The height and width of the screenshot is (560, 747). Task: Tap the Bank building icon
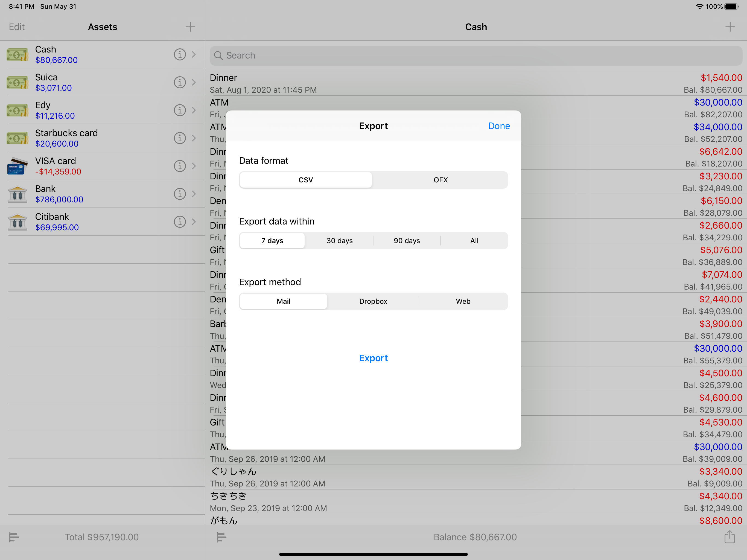[x=17, y=194]
